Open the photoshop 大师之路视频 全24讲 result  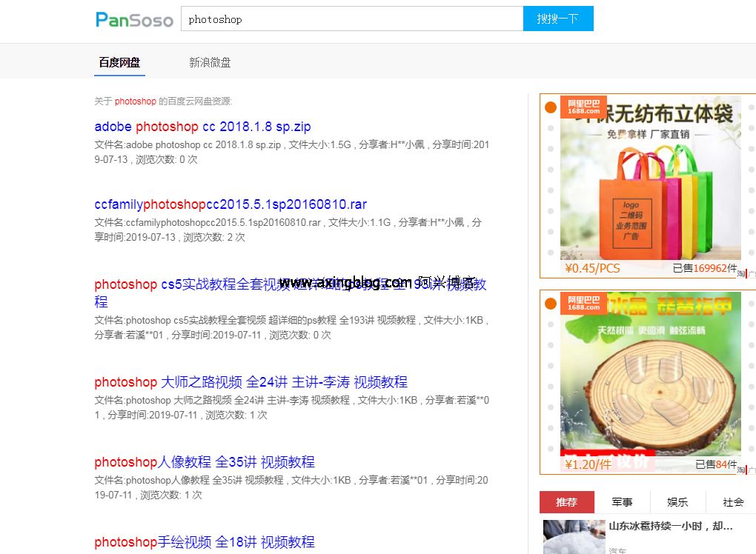tap(251, 382)
